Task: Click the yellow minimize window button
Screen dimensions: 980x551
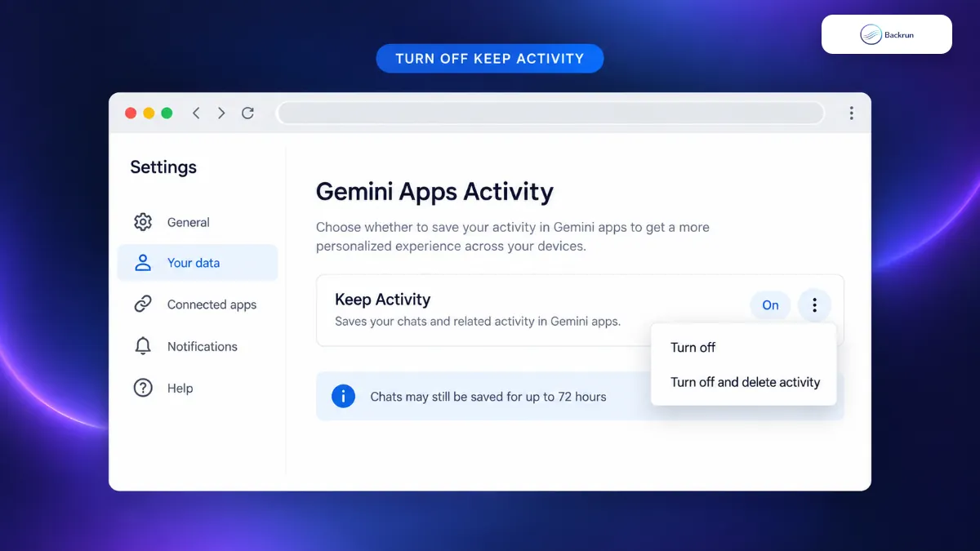Action: click(149, 113)
